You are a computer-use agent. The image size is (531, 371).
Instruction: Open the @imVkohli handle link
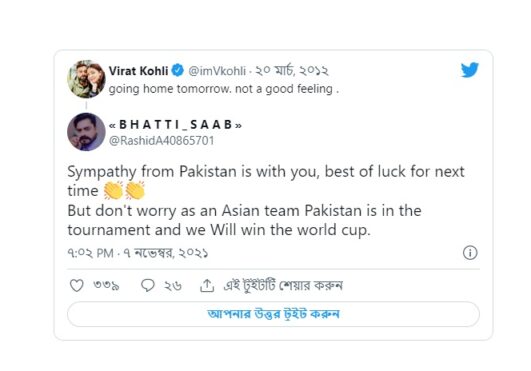pos(217,71)
